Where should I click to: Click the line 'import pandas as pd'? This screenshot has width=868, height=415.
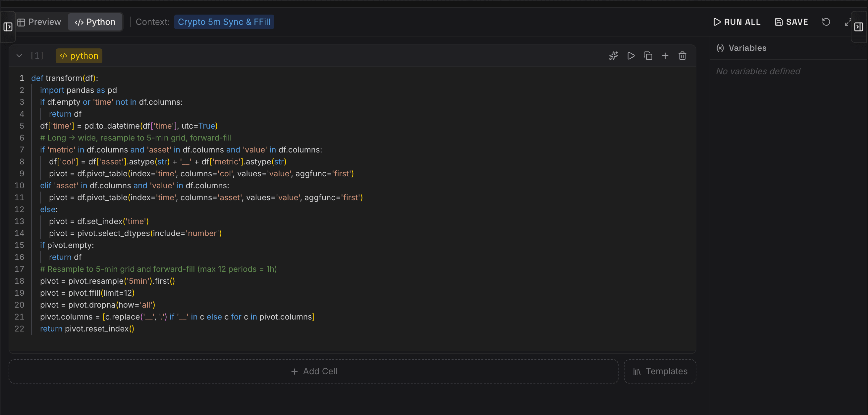[x=79, y=90]
